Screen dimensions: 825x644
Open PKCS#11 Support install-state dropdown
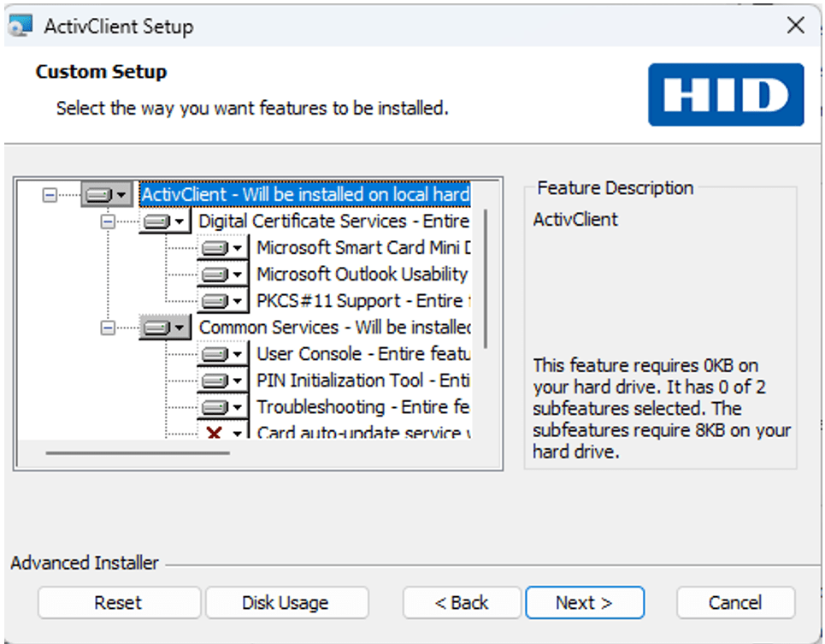pos(222,301)
